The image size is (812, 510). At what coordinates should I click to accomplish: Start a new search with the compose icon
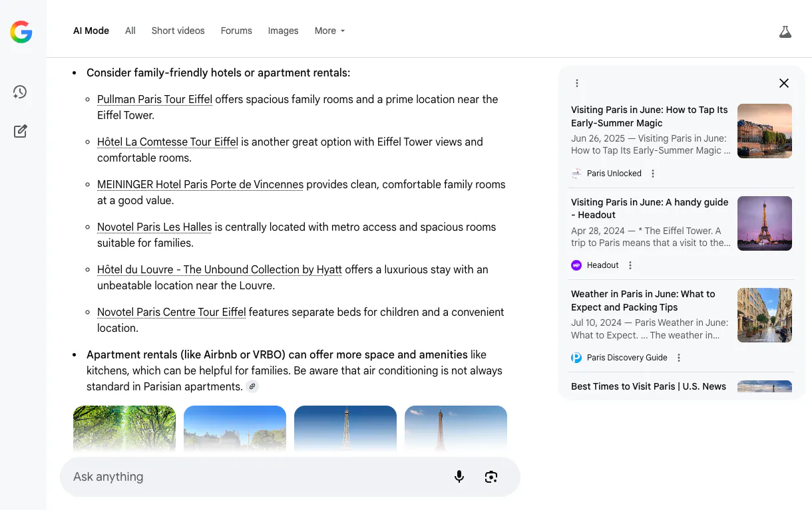pyautogui.click(x=21, y=131)
